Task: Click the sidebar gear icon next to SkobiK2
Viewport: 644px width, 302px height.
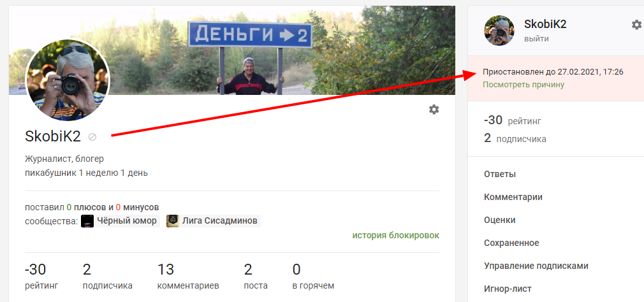Action: pos(636,25)
